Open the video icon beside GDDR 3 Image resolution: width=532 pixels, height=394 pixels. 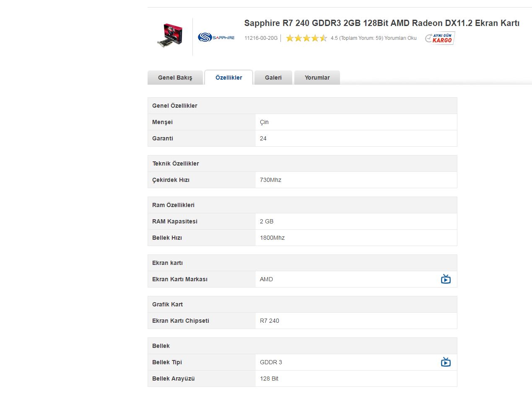click(x=446, y=362)
